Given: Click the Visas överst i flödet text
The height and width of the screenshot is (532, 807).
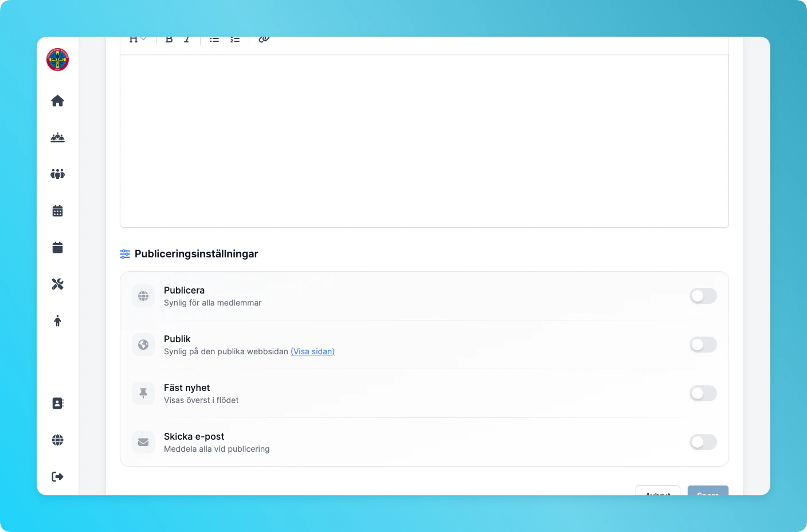Looking at the screenshot, I should (x=201, y=400).
